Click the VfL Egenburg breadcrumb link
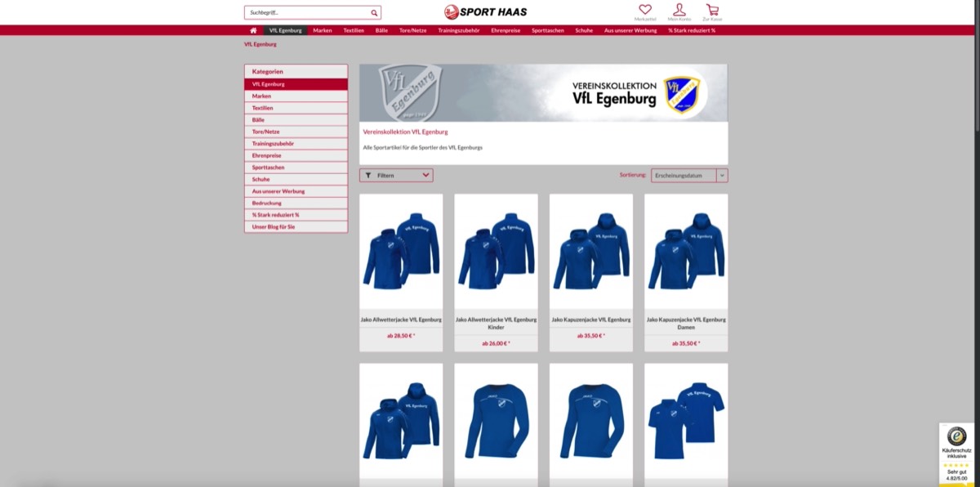 pyautogui.click(x=260, y=44)
